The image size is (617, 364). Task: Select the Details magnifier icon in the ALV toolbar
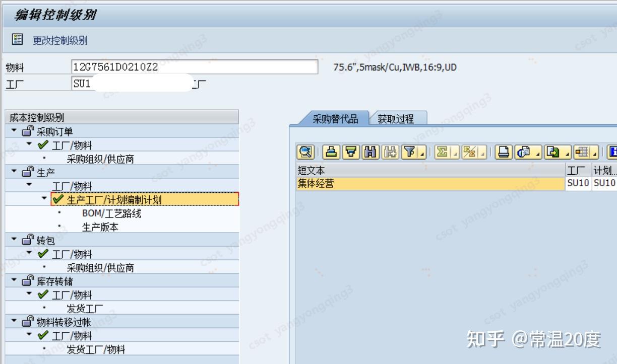coord(305,152)
